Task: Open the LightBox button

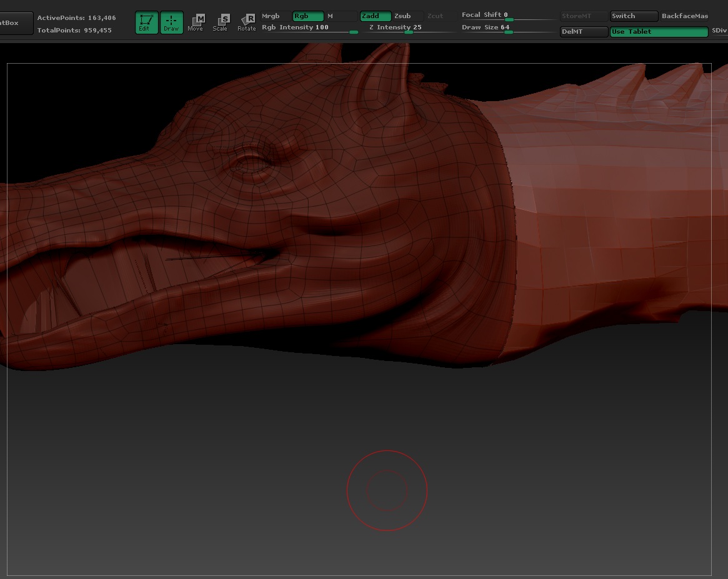Action: [x=16, y=22]
